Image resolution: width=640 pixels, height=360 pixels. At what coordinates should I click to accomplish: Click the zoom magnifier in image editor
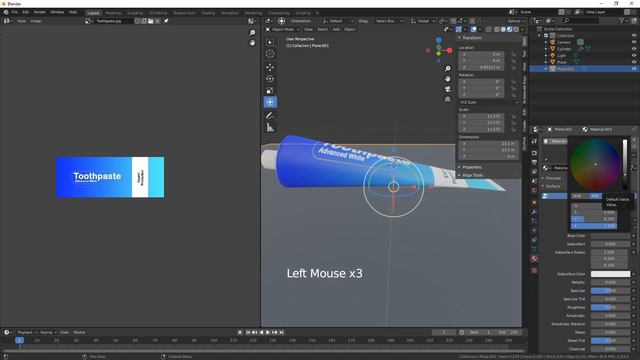pyautogui.click(x=252, y=33)
